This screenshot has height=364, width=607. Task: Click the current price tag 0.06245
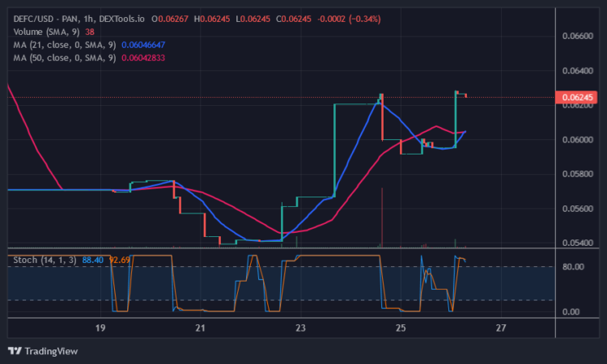coord(576,97)
